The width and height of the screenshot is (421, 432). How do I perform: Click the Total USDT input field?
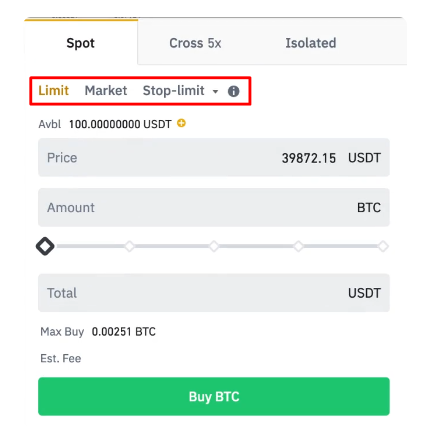(214, 293)
